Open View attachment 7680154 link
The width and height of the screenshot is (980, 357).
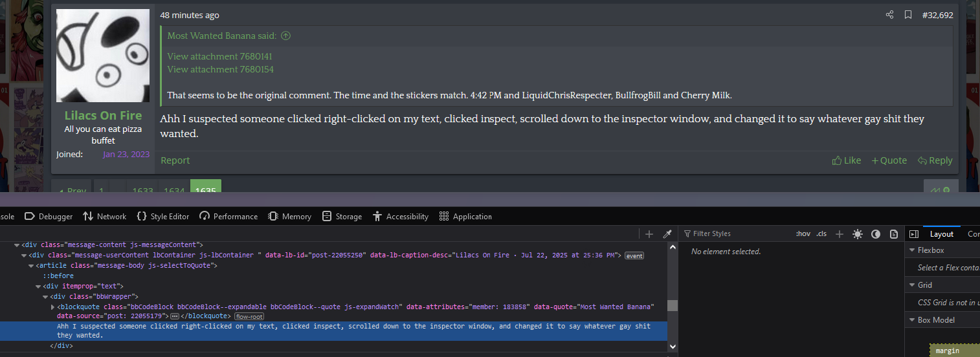220,69
